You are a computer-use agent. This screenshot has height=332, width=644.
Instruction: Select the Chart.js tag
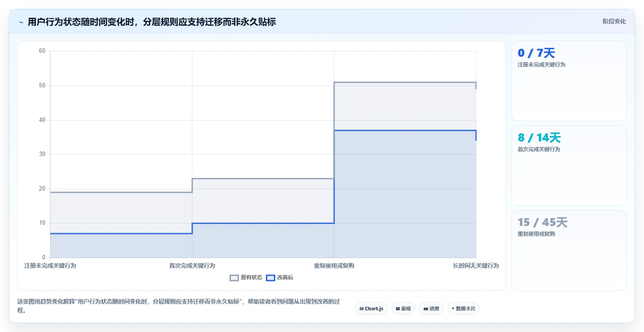click(x=371, y=309)
